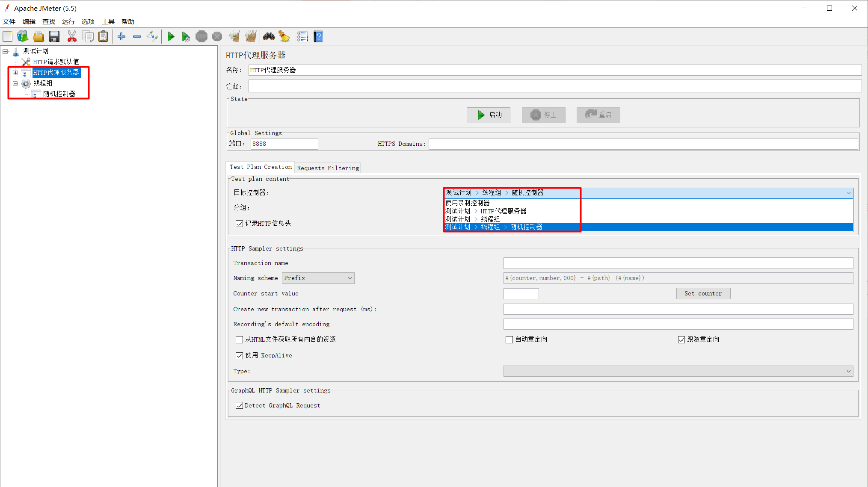Switch to Requests Filtering tab
This screenshot has height=487, width=868.
pos(328,168)
